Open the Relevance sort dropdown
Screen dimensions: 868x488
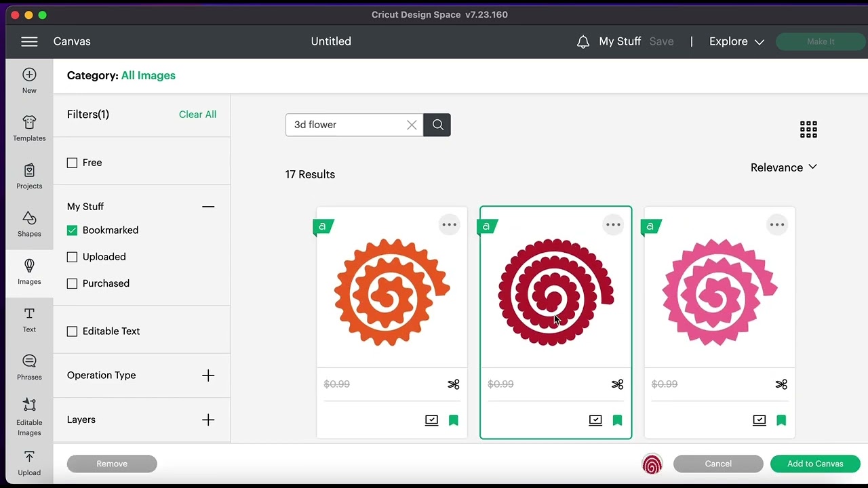pyautogui.click(x=784, y=167)
